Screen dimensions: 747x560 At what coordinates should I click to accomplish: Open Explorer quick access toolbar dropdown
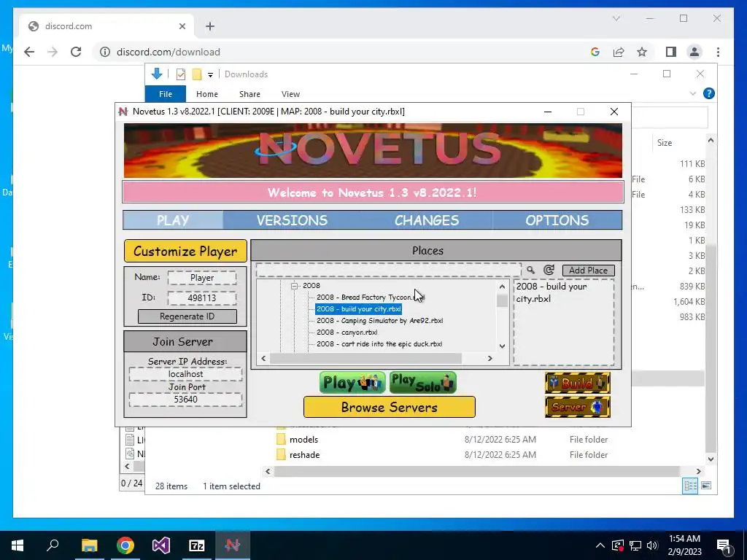coord(210,75)
